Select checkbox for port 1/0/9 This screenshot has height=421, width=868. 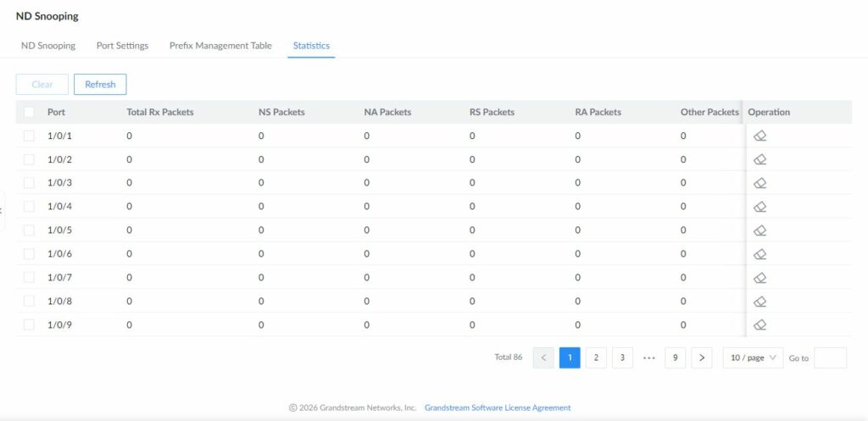[x=29, y=324]
